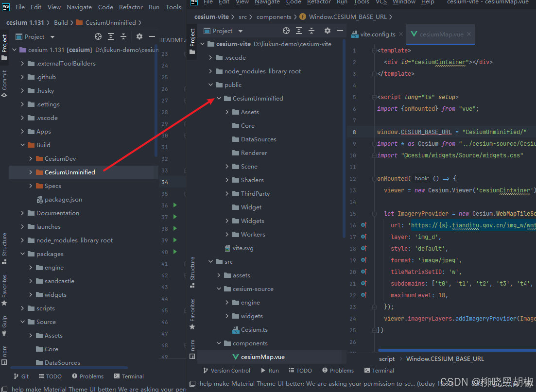Click run gutter arrow on line 40
The image size is (536, 392).
pos(175,252)
